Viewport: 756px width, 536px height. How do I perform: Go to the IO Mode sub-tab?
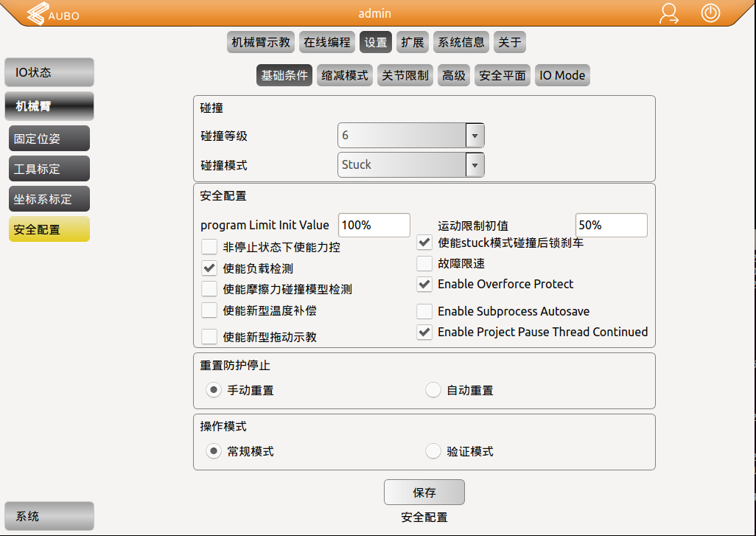tap(562, 75)
